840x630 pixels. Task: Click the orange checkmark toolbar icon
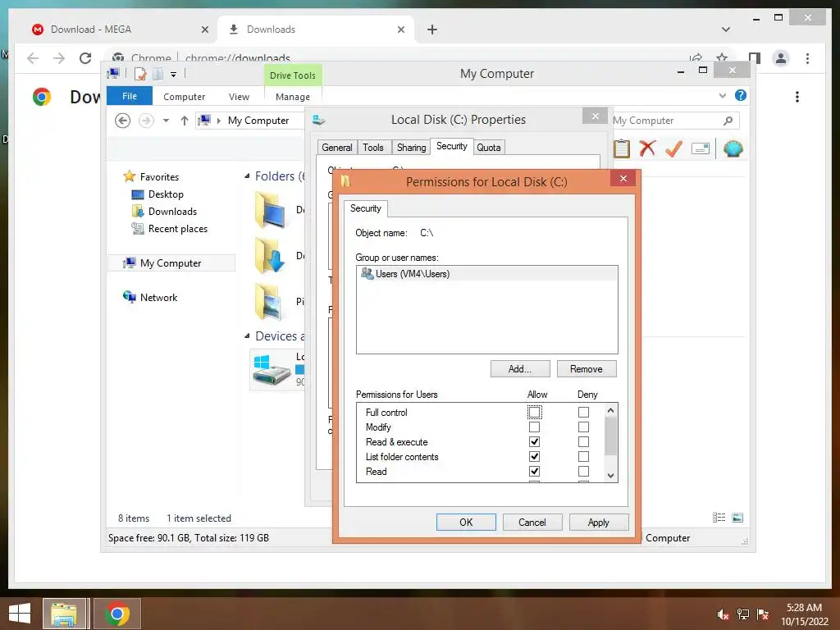click(673, 148)
